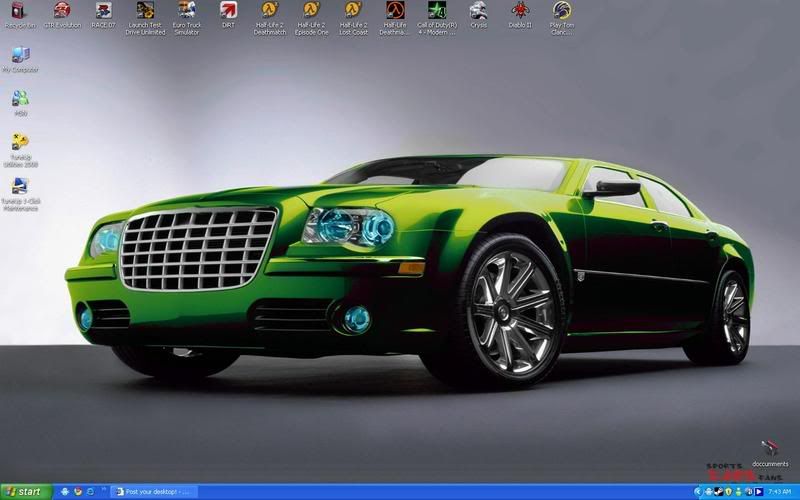
Task: Click the system tray clock
Action: [780, 491]
